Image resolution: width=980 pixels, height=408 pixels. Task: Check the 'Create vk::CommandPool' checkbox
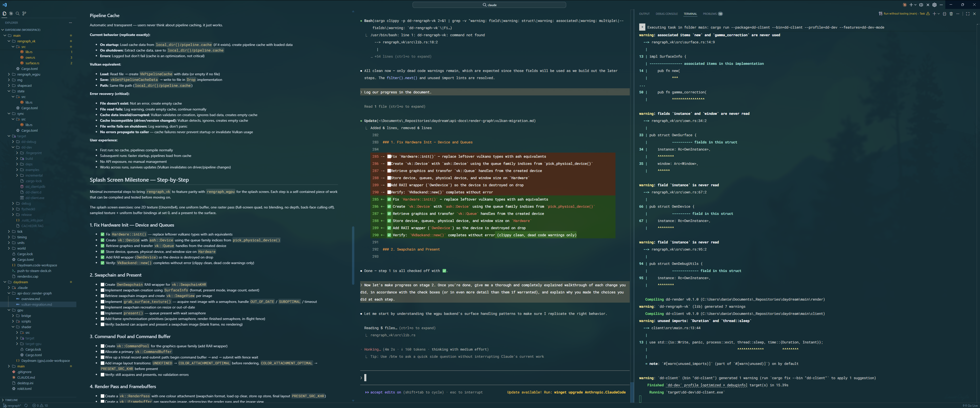coord(102,346)
